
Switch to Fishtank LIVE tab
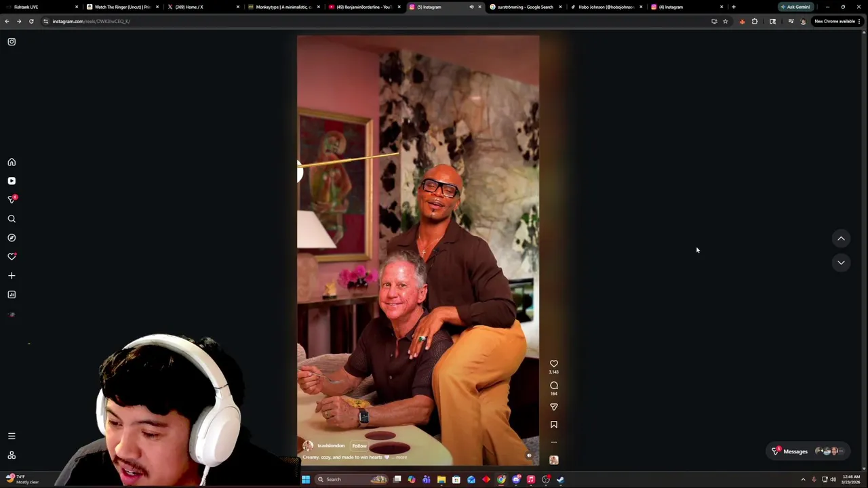click(41, 7)
